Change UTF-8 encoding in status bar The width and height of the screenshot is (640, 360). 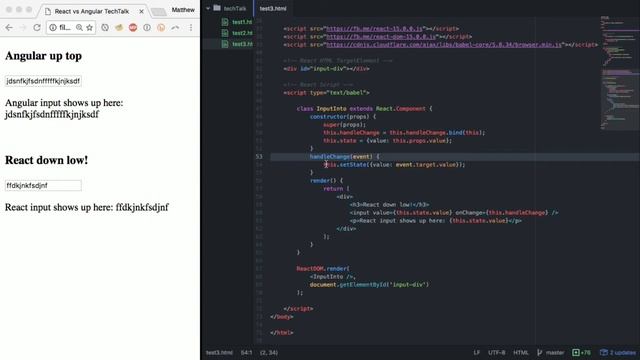coord(496,353)
